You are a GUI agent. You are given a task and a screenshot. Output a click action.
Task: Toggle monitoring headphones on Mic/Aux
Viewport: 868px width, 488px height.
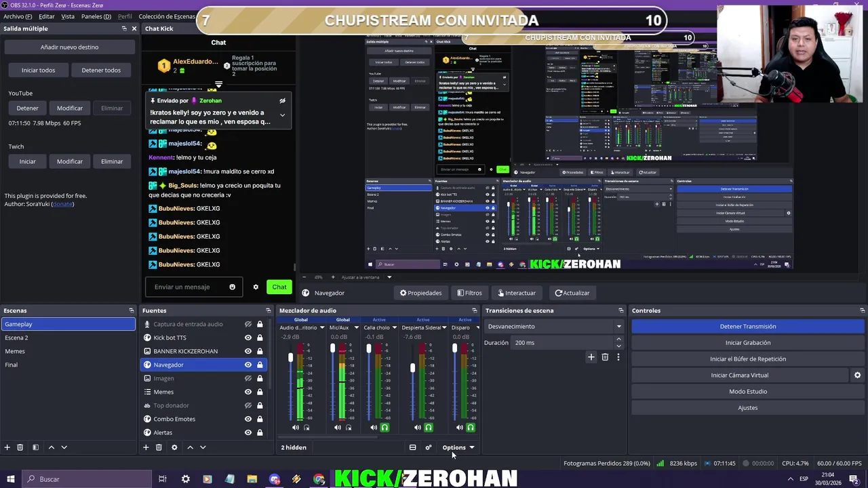pos(349,428)
